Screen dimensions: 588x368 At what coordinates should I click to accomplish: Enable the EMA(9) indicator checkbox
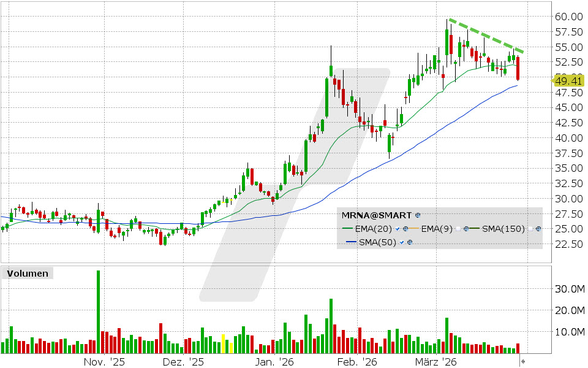pos(458,228)
